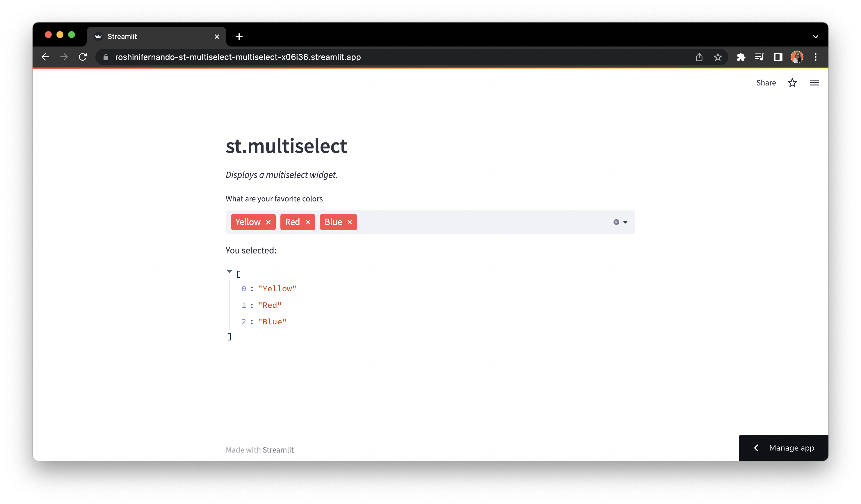Image resolution: width=861 pixels, height=504 pixels.
Task: Click the "Blue" JSON value
Action: pos(272,322)
